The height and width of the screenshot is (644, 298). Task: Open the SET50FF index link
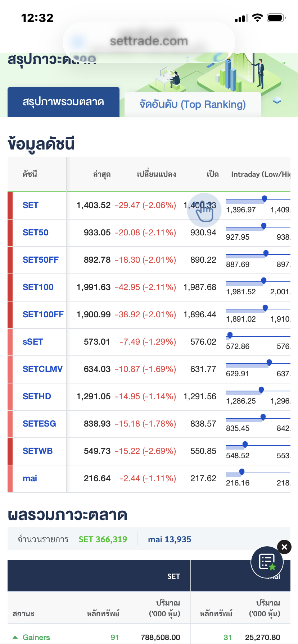click(41, 260)
